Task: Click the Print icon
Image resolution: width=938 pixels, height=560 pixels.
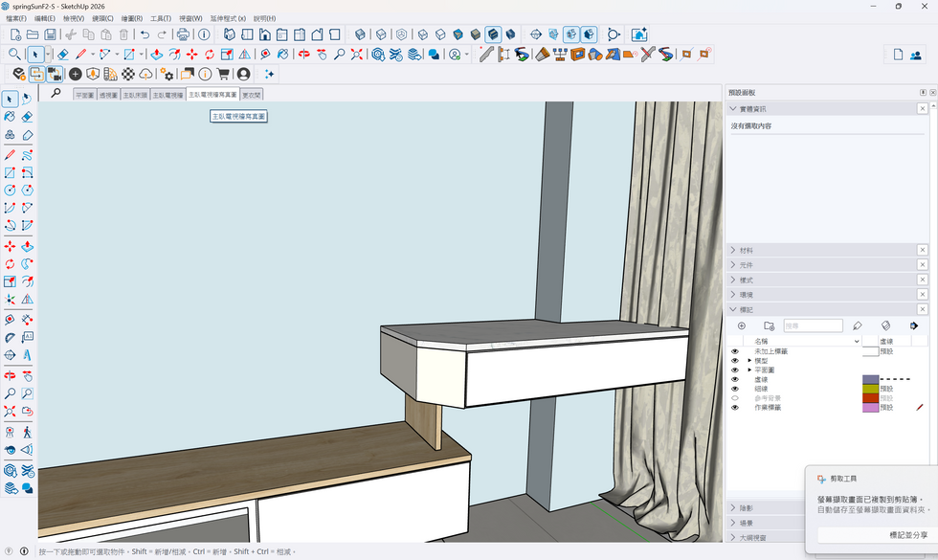Action: pyautogui.click(x=183, y=34)
